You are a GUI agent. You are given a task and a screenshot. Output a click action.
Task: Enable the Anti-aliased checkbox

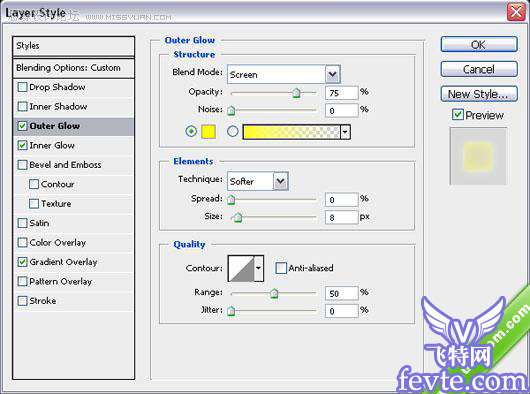click(x=281, y=268)
